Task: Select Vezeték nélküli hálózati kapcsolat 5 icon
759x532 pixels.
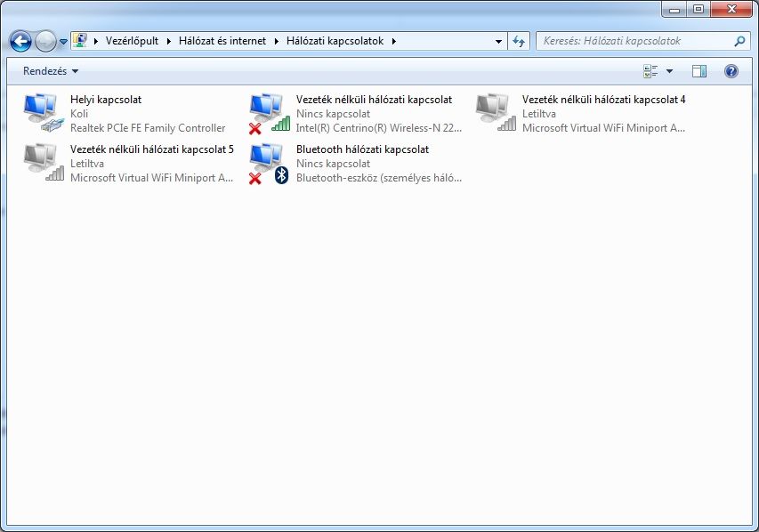Action: (44, 163)
